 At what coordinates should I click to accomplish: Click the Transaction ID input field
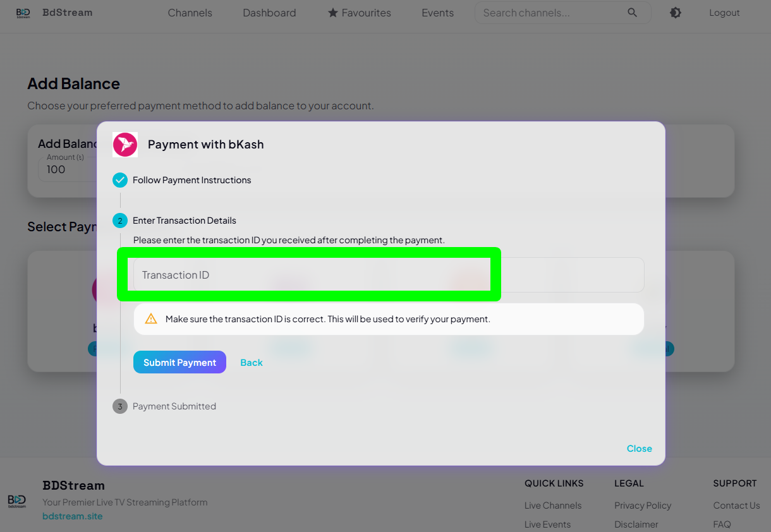coord(389,275)
